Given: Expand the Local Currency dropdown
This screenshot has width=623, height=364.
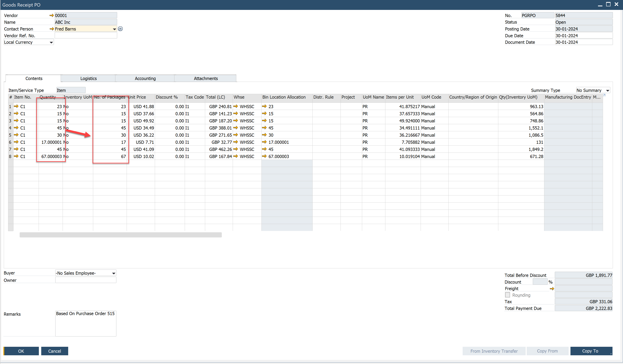Looking at the screenshot, I should [x=51, y=42].
